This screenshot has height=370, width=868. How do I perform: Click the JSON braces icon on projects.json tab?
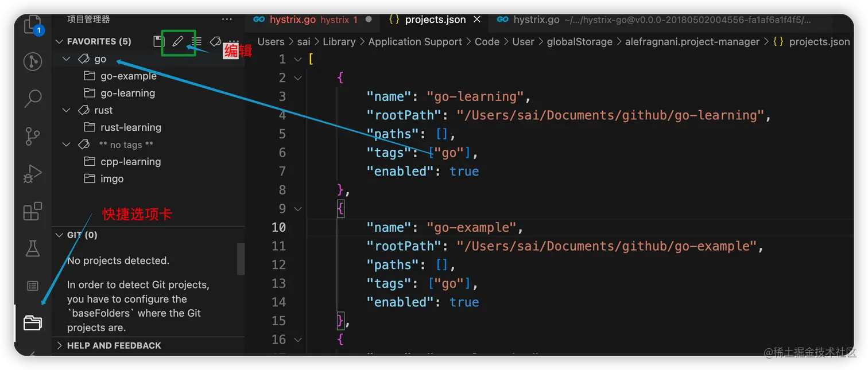point(394,20)
